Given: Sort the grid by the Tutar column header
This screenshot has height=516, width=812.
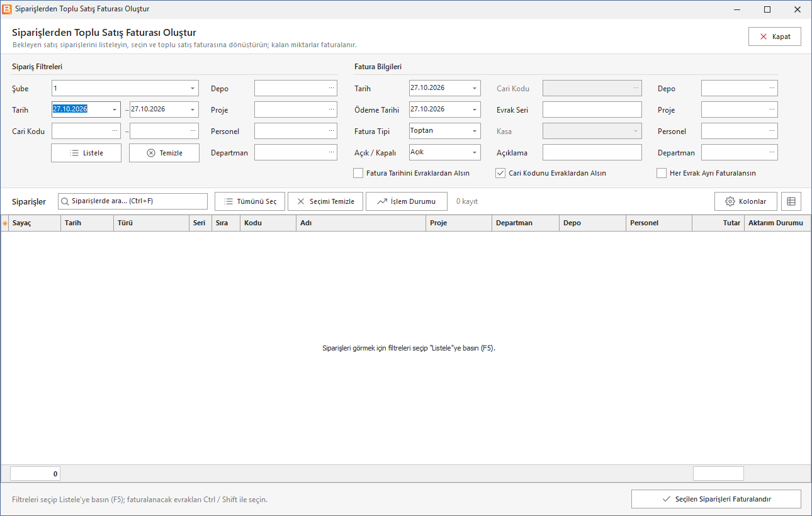Looking at the screenshot, I should [718, 223].
